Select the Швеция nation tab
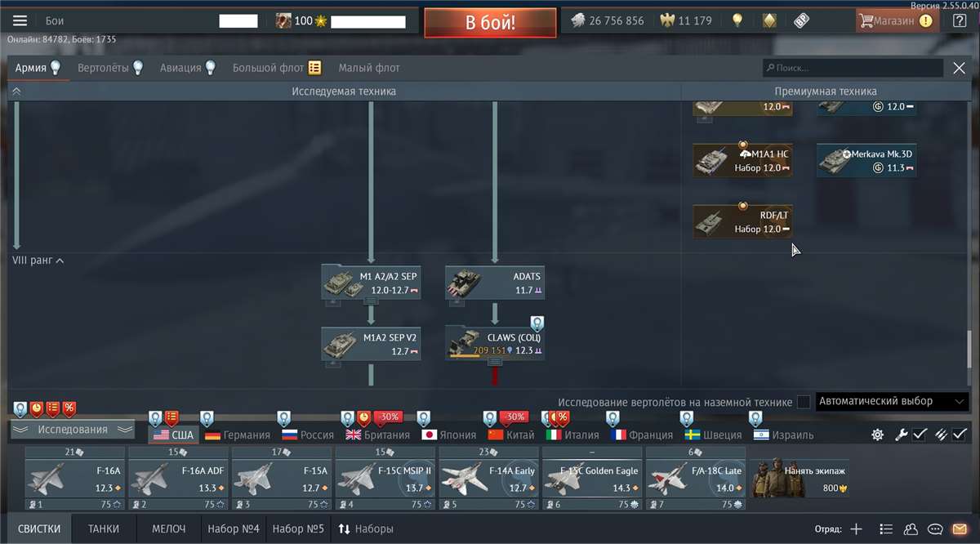This screenshot has width=980, height=544. point(713,435)
